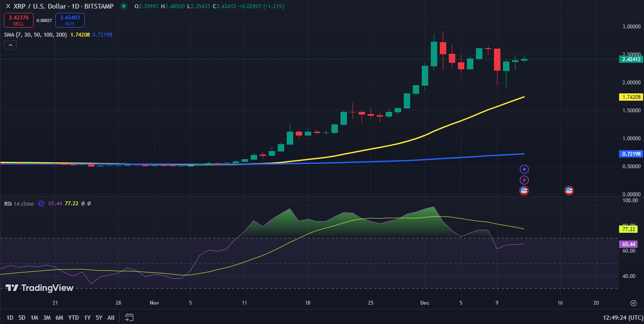Image resolution: width=644 pixels, height=324 pixels.
Task: Click the Nov date axis label
Action: pos(154,303)
